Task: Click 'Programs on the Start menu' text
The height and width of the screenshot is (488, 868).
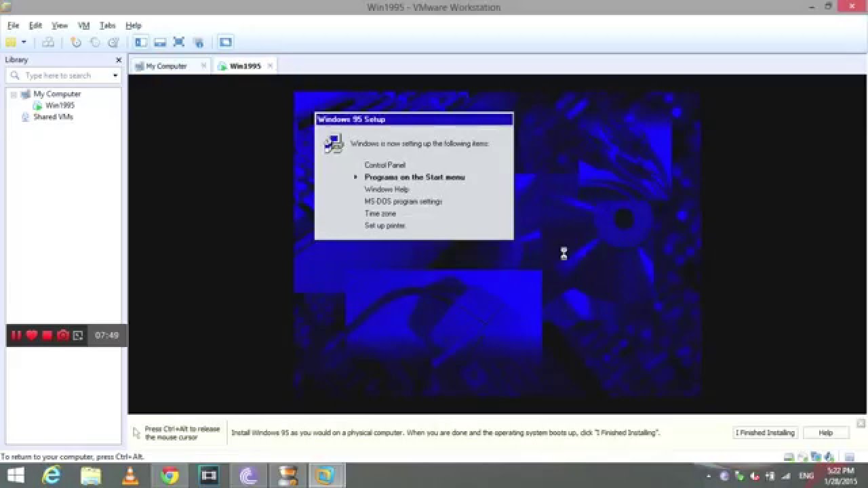Action: point(415,178)
